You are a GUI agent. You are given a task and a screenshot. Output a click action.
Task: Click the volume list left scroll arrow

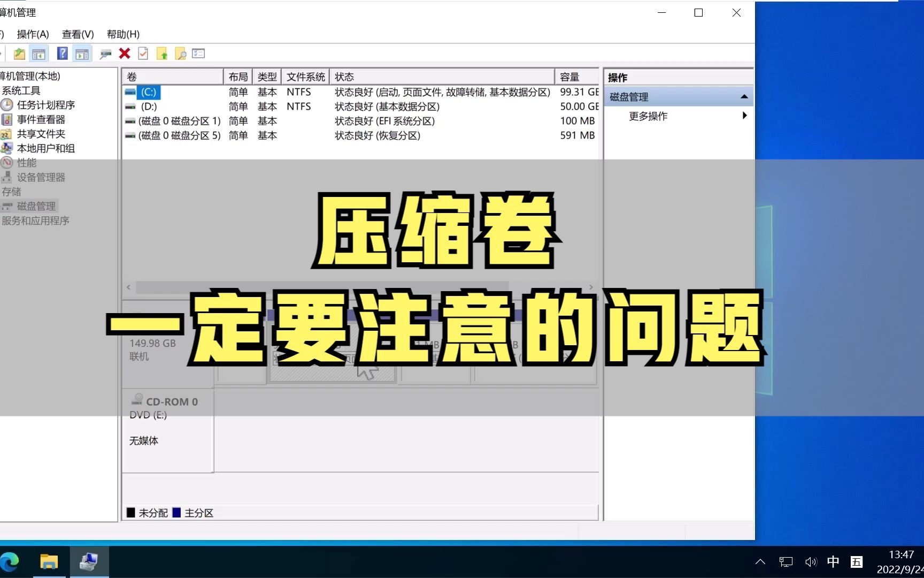(128, 287)
